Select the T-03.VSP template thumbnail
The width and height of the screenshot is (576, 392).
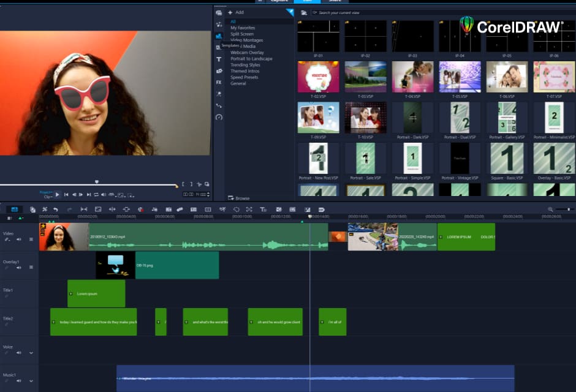click(x=365, y=76)
